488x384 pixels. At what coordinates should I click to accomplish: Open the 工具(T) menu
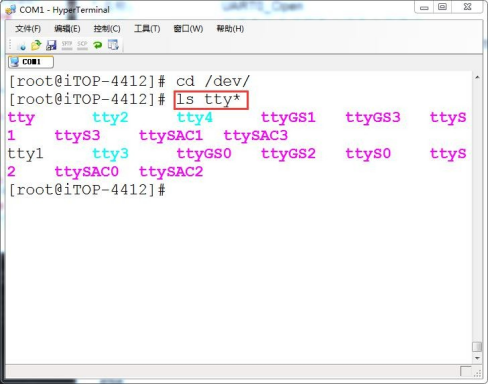[x=147, y=29]
